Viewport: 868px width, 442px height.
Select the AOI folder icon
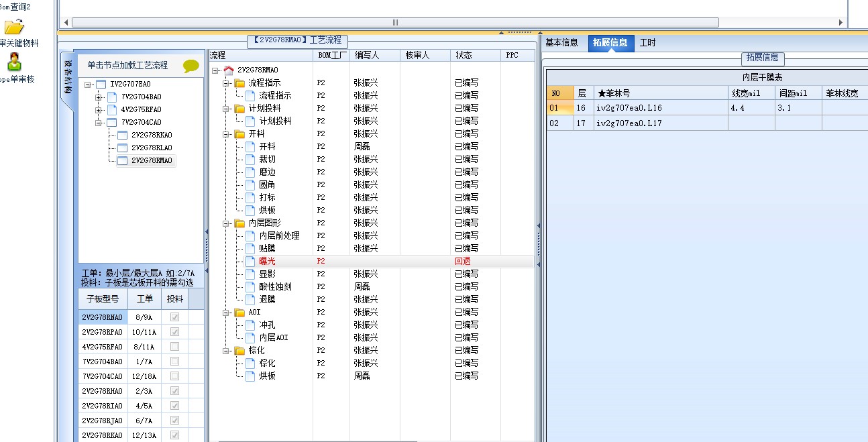pos(239,312)
